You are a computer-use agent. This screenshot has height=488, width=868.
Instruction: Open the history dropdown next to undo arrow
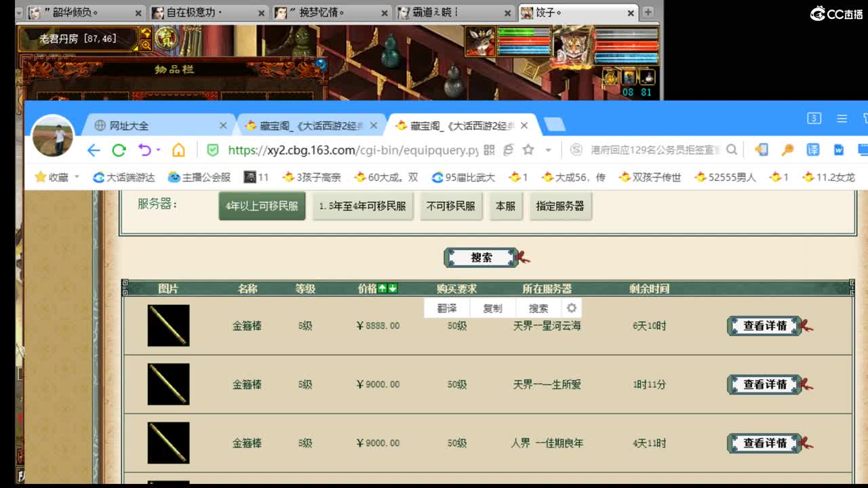(158, 150)
